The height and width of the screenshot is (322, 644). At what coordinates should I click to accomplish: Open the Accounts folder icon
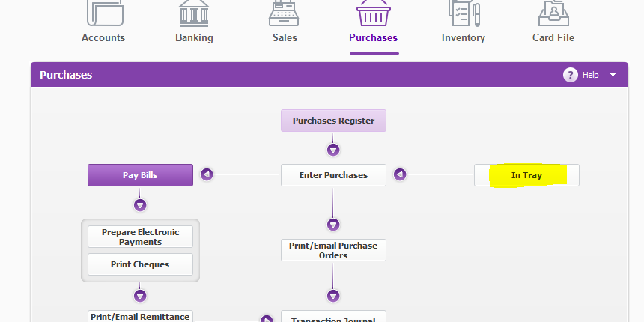pyautogui.click(x=105, y=13)
